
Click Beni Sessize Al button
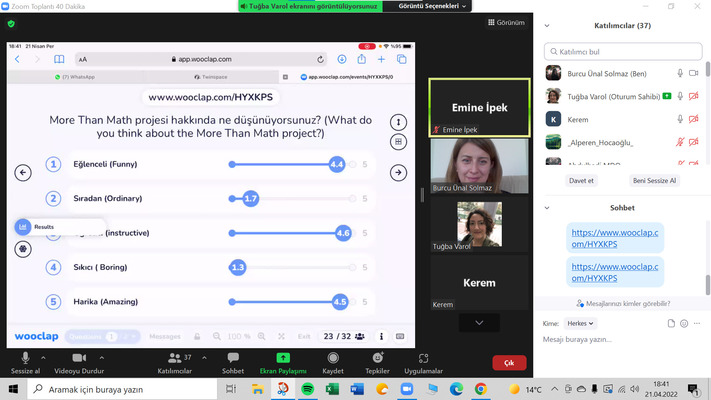[x=654, y=180]
